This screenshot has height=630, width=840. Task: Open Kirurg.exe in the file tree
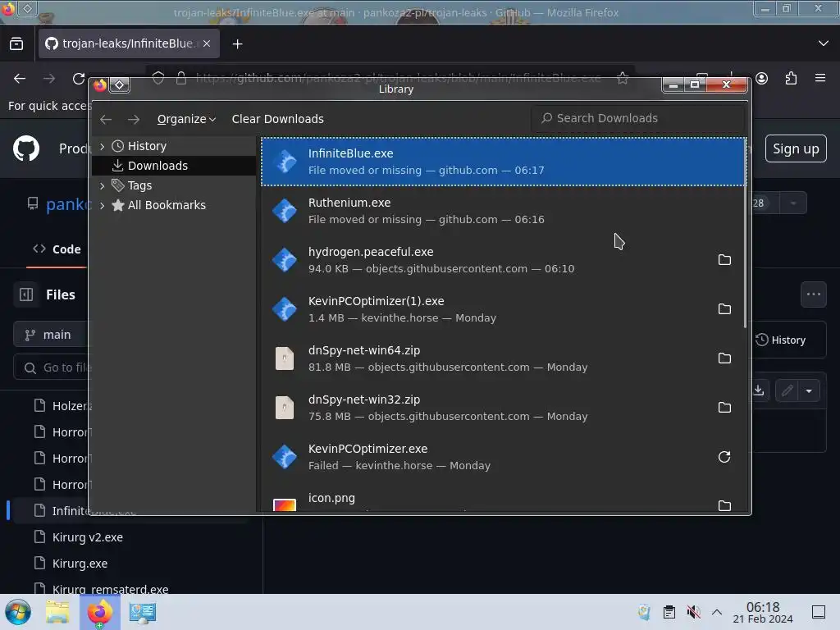click(80, 564)
